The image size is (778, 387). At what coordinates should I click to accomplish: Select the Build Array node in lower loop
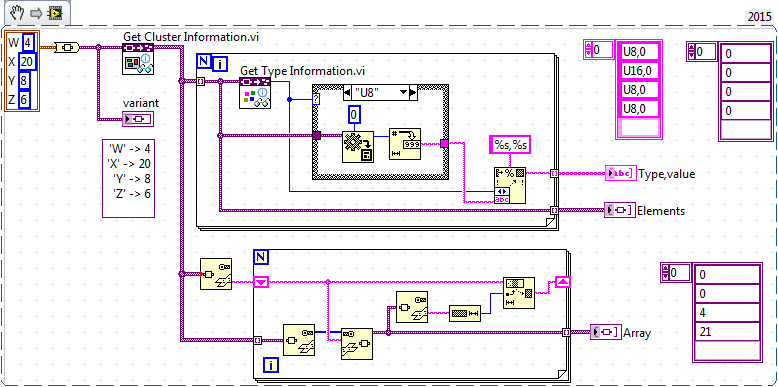519,293
